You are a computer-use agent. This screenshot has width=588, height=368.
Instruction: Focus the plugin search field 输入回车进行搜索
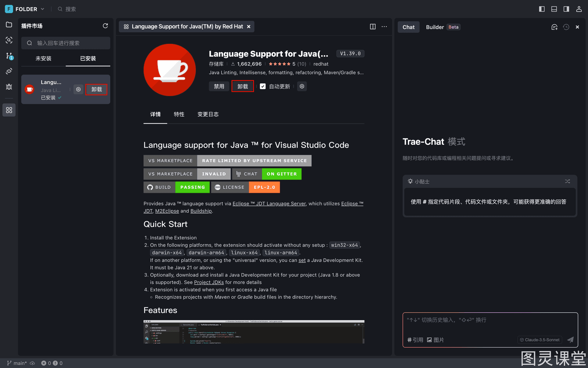pyautogui.click(x=66, y=43)
